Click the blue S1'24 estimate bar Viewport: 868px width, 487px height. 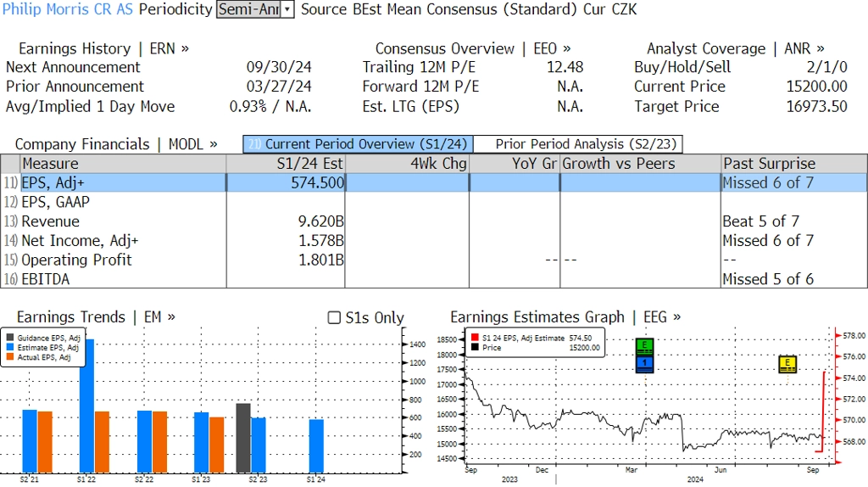(x=317, y=446)
